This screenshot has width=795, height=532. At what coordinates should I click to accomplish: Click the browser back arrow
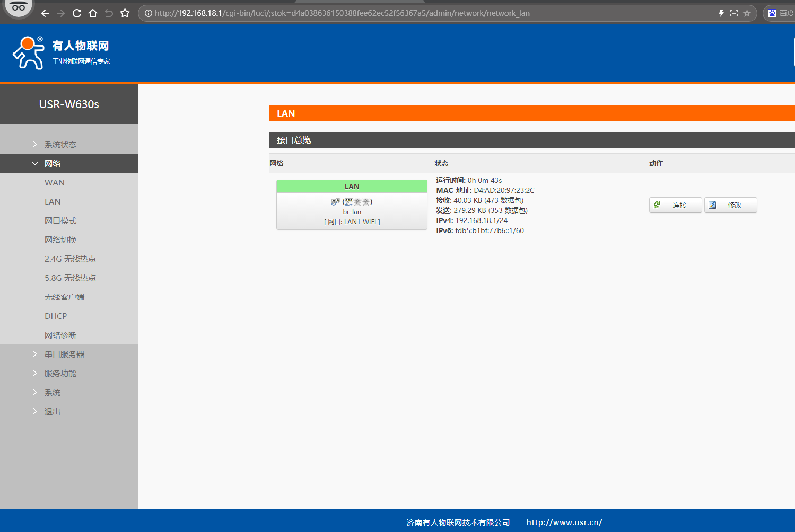pos(45,13)
